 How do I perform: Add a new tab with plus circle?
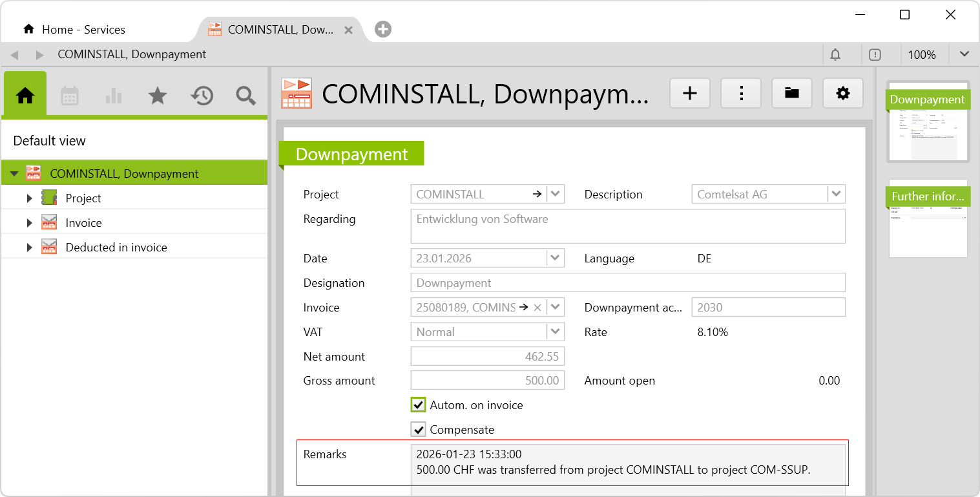[383, 29]
